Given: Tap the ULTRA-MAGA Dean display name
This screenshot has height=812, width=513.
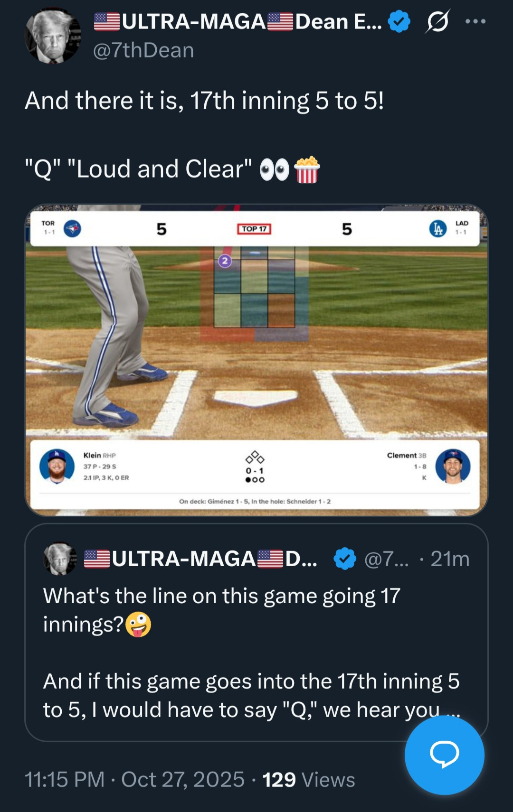Looking at the screenshot, I should click(237, 21).
